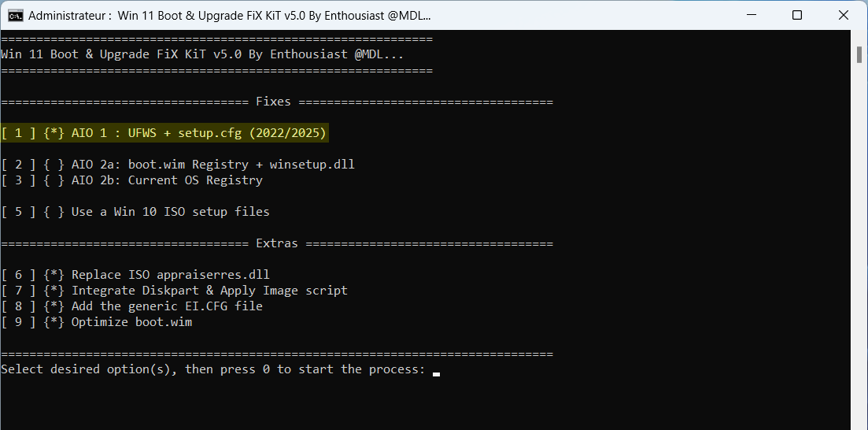The image size is (868, 430).
Task: Click the [ 9 ] option number
Action: tap(18, 322)
